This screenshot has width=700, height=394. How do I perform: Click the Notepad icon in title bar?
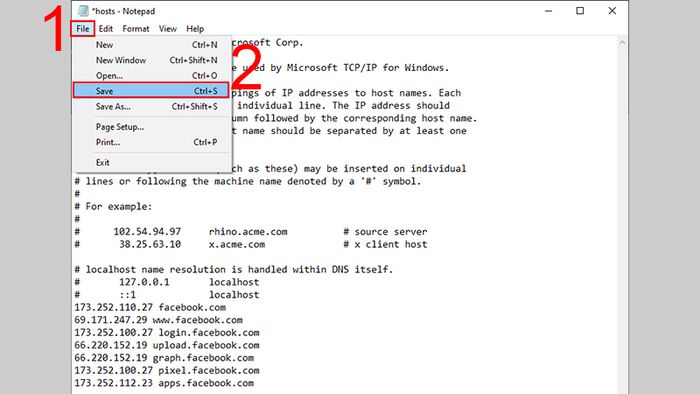click(x=83, y=11)
